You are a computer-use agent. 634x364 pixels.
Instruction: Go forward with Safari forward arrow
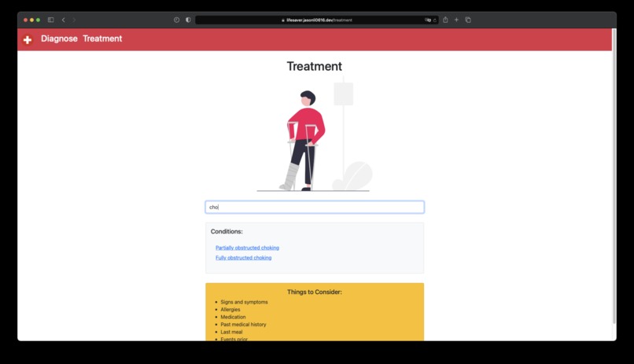pyautogui.click(x=74, y=20)
